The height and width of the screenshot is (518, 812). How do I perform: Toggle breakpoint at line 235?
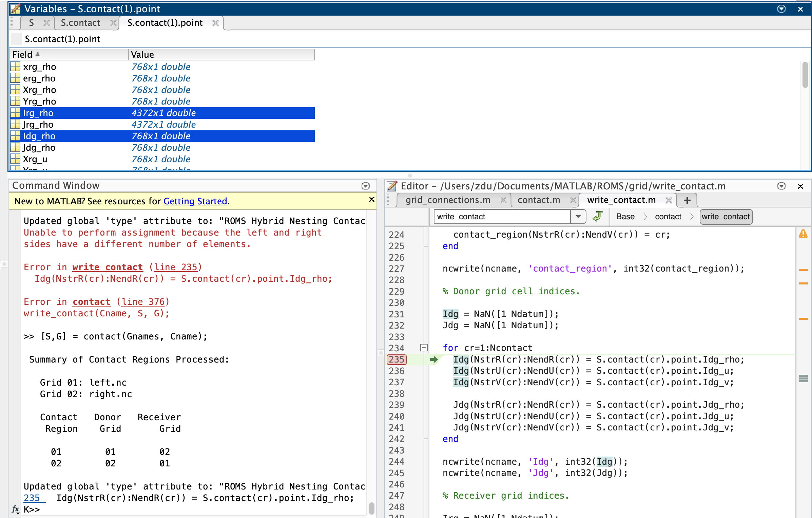click(397, 359)
